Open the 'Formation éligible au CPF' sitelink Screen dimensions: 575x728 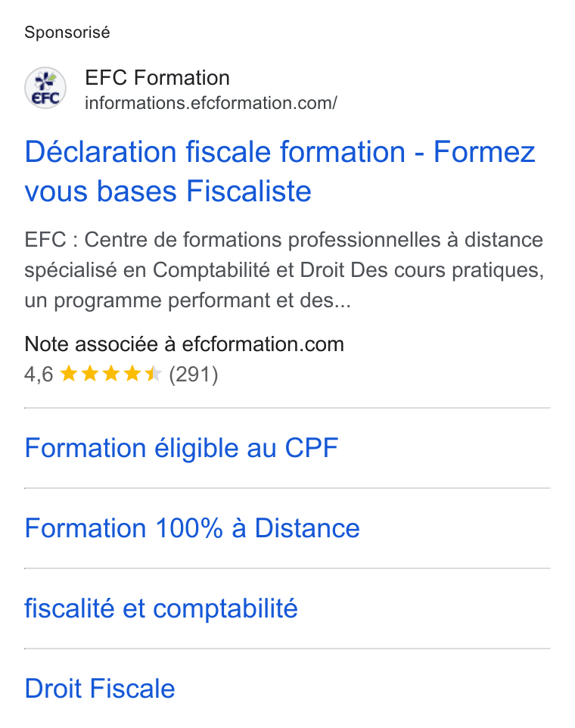(181, 448)
